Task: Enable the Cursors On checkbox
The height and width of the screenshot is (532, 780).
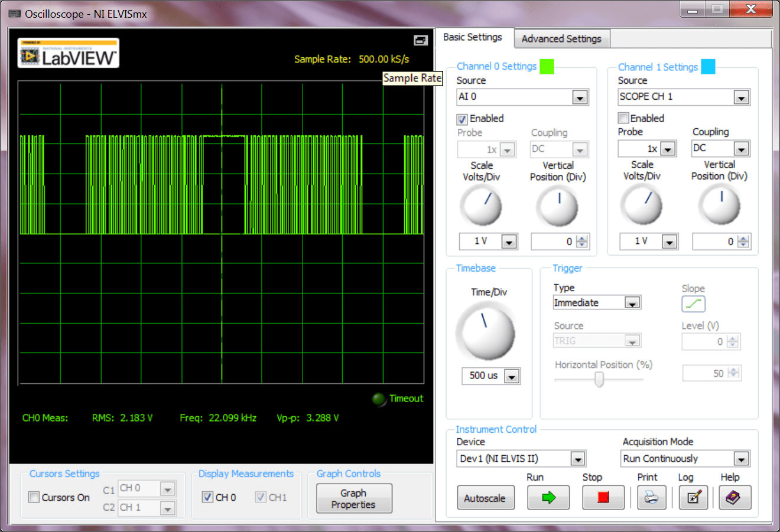Action: (x=34, y=497)
